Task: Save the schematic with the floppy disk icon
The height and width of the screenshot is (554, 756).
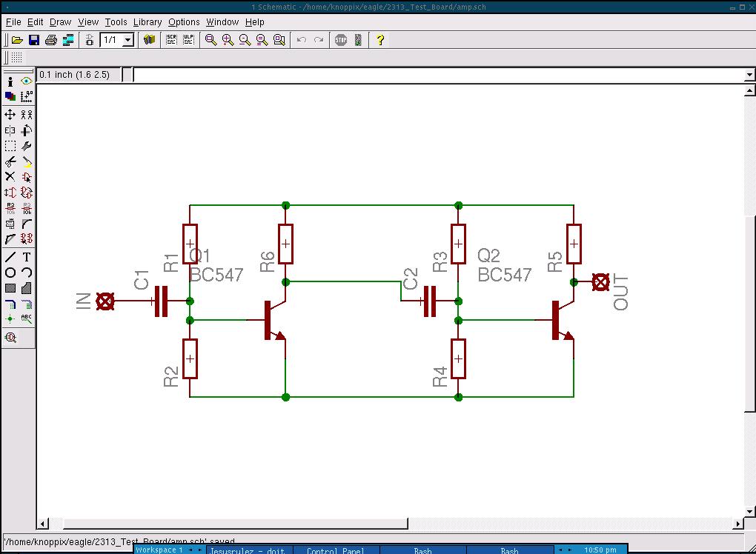Action: point(34,40)
